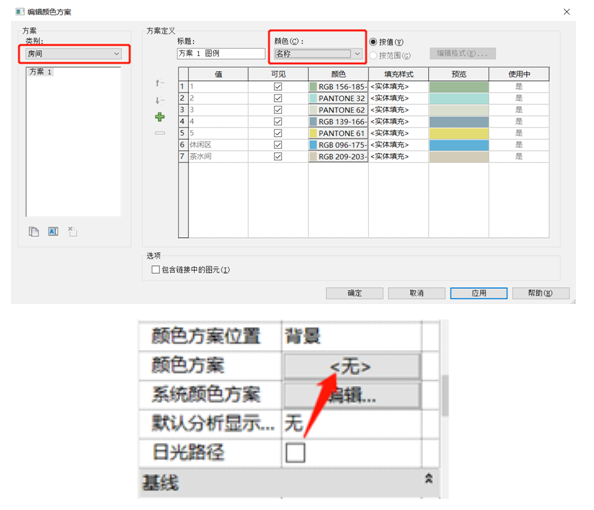Open color PANTONE 32 for row 2
Image resolution: width=594 pixels, height=510 pixels.
[338, 98]
